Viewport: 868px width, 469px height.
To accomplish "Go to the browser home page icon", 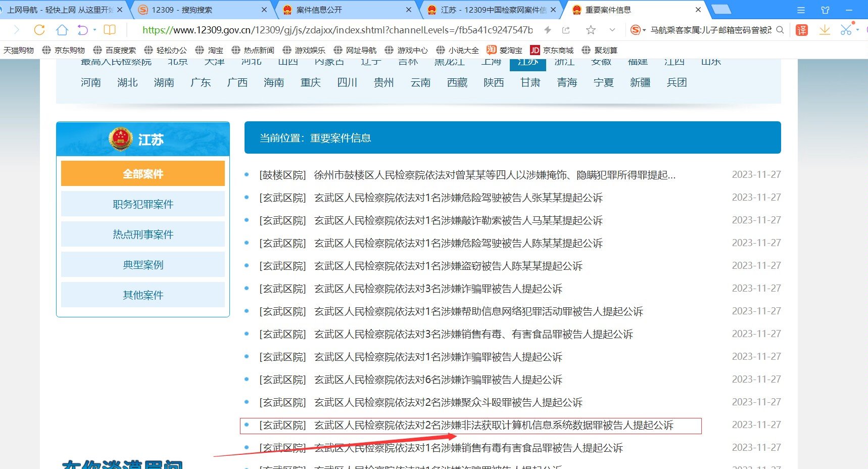I will pos(62,30).
